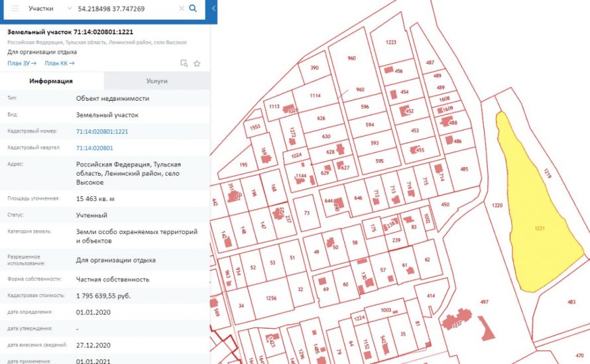Click cadastral quarter link 71:14:020801
This screenshot has width=590, height=364.
(x=94, y=148)
